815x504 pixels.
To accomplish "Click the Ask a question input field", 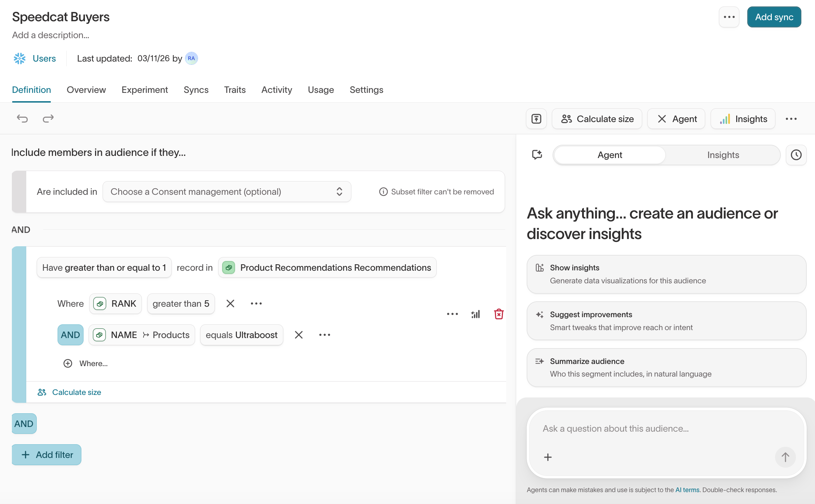I will coord(666,428).
